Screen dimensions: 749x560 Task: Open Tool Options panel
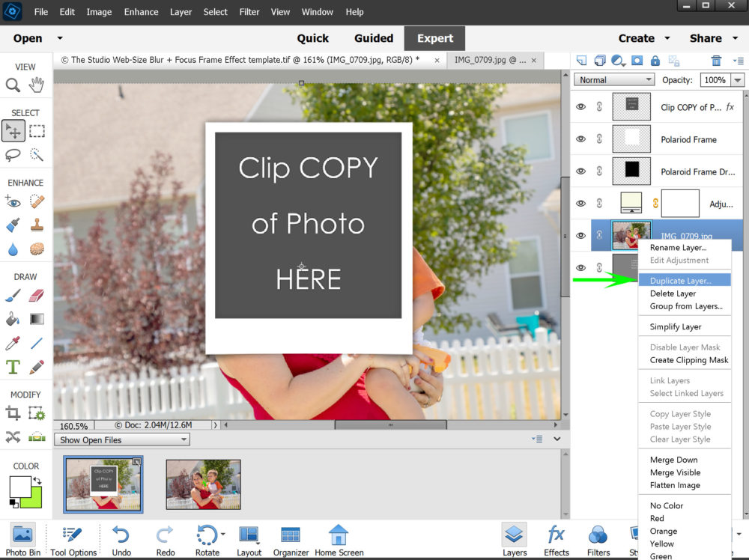point(73,540)
